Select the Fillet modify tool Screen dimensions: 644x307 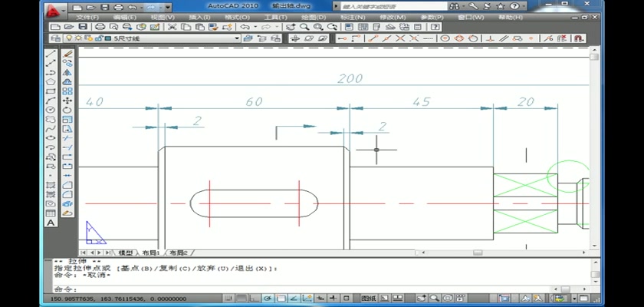[67, 194]
